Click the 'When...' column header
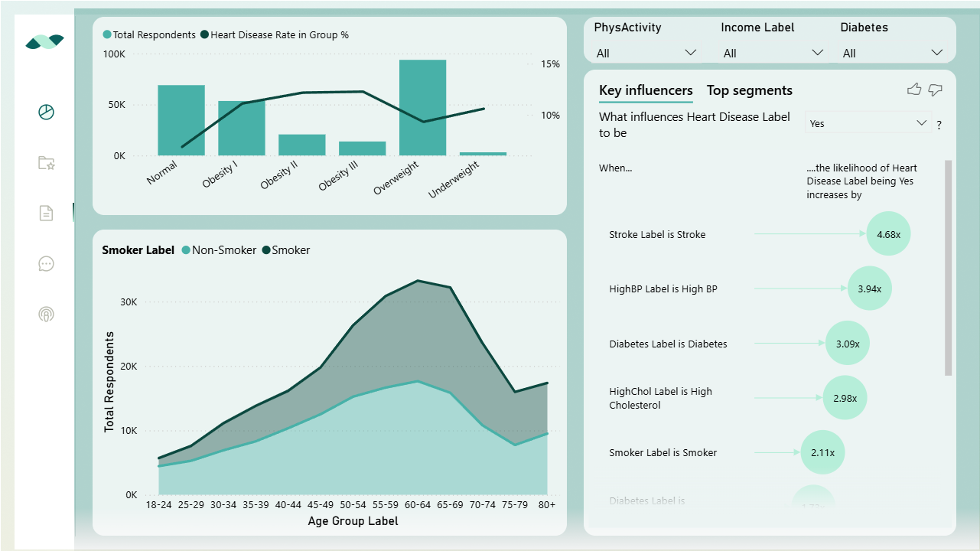Viewport: 980px width, 551px height. click(x=616, y=168)
